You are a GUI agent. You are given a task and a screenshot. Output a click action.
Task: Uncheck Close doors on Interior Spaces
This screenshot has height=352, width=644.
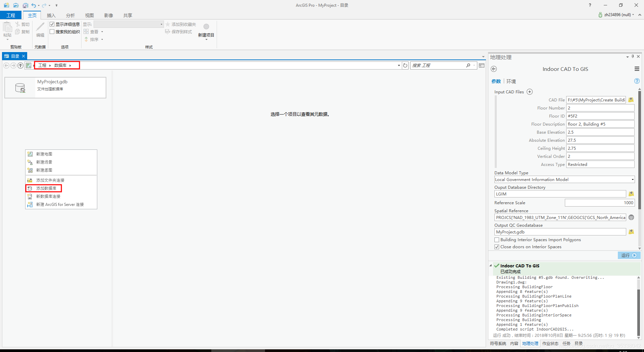[497, 247]
